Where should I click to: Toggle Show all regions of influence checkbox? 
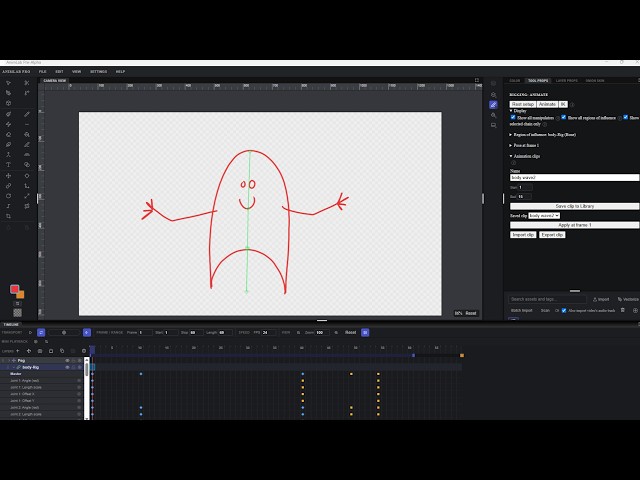tap(564, 118)
